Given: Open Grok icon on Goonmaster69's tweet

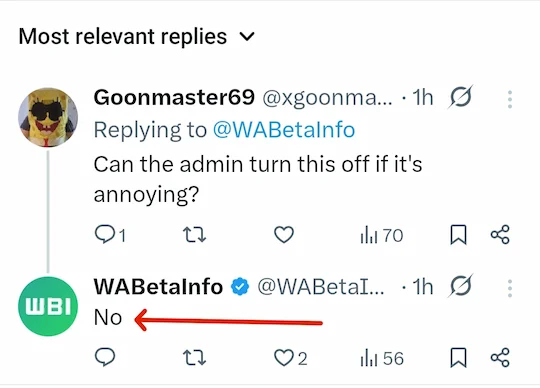Looking at the screenshot, I should 460,97.
